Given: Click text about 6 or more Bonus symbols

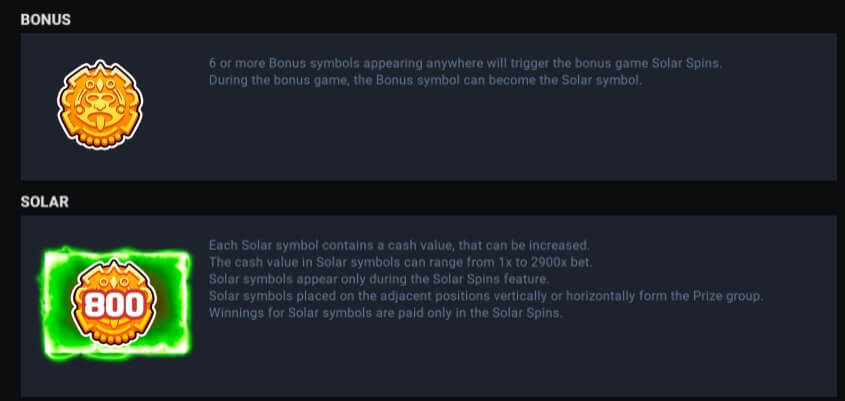Looking at the screenshot, I should pyautogui.click(x=465, y=64).
